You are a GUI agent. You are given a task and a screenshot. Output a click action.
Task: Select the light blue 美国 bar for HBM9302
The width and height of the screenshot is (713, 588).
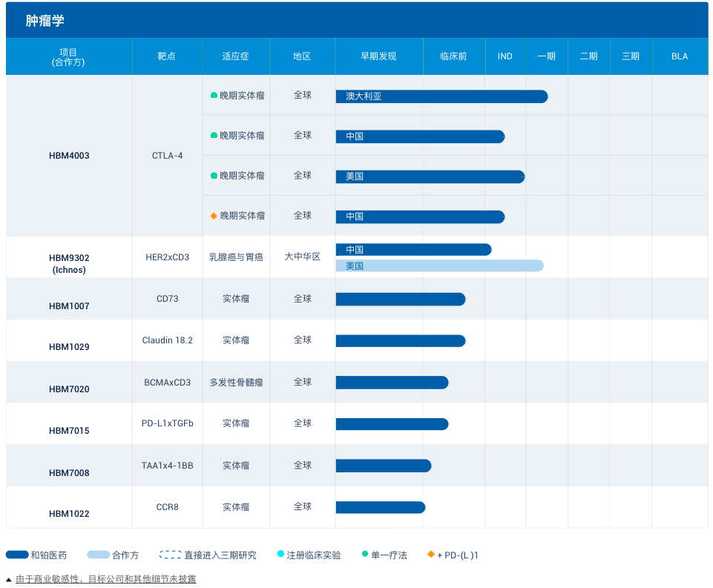point(440,266)
